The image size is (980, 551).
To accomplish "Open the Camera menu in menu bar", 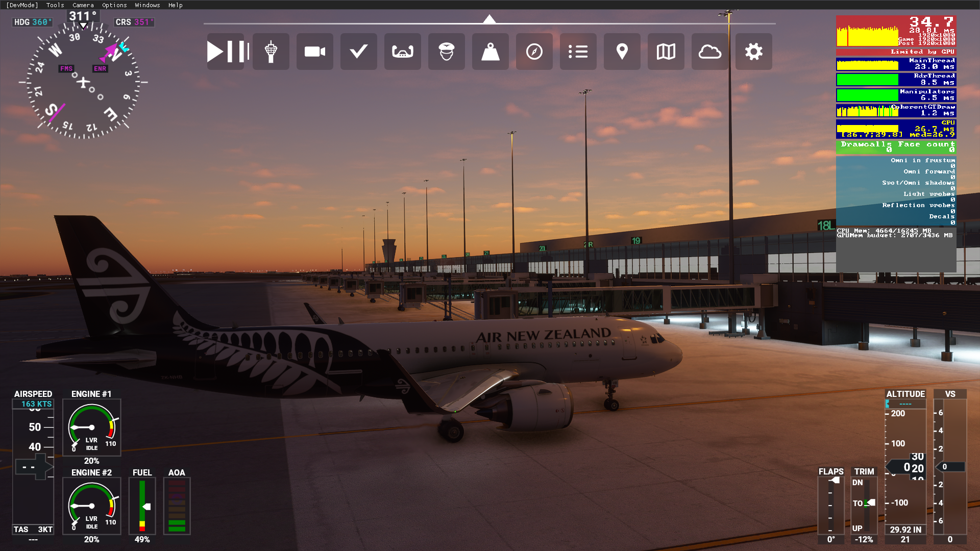I will [83, 5].
